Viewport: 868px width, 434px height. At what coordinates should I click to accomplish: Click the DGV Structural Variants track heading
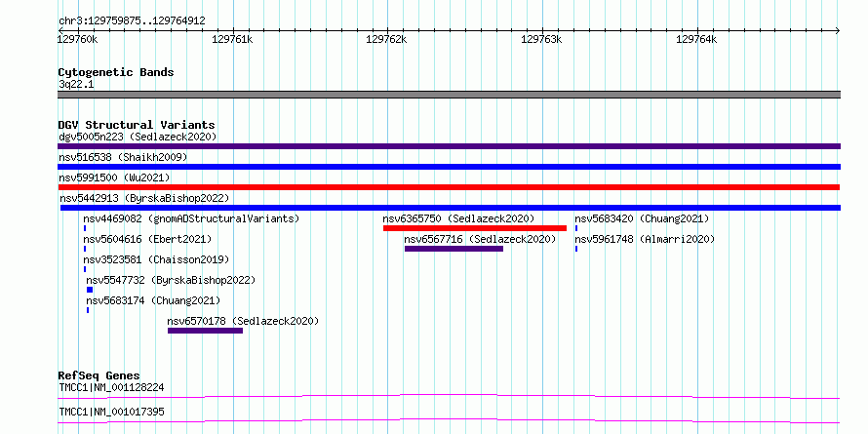click(137, 125)
